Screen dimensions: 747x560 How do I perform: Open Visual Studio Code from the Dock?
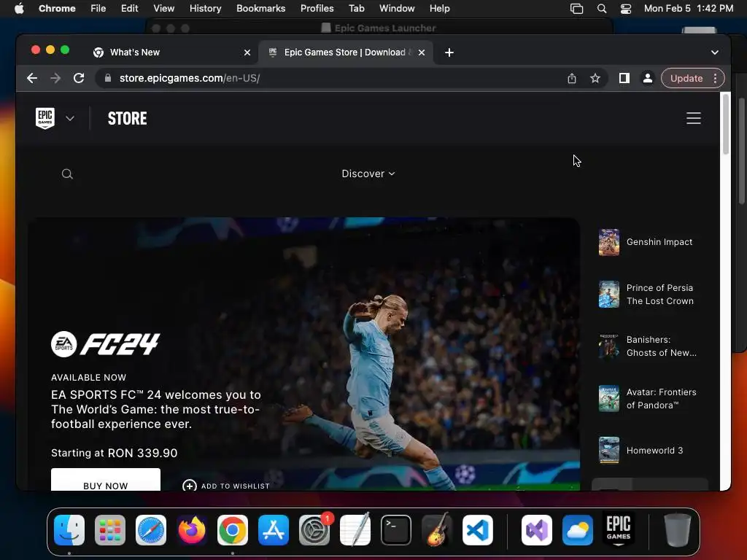coord(477,530)
